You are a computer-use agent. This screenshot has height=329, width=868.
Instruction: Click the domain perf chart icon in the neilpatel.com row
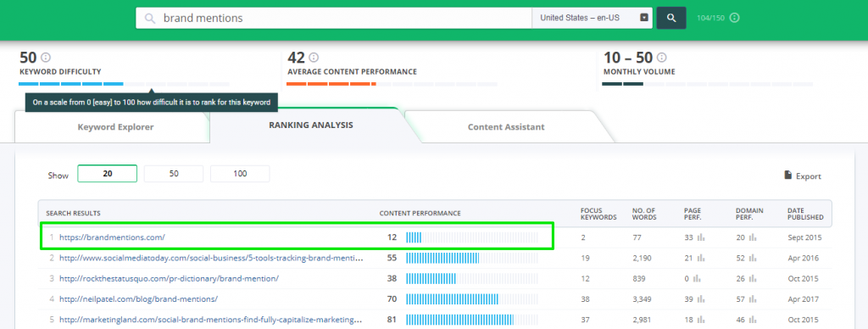tap(753, 299)
